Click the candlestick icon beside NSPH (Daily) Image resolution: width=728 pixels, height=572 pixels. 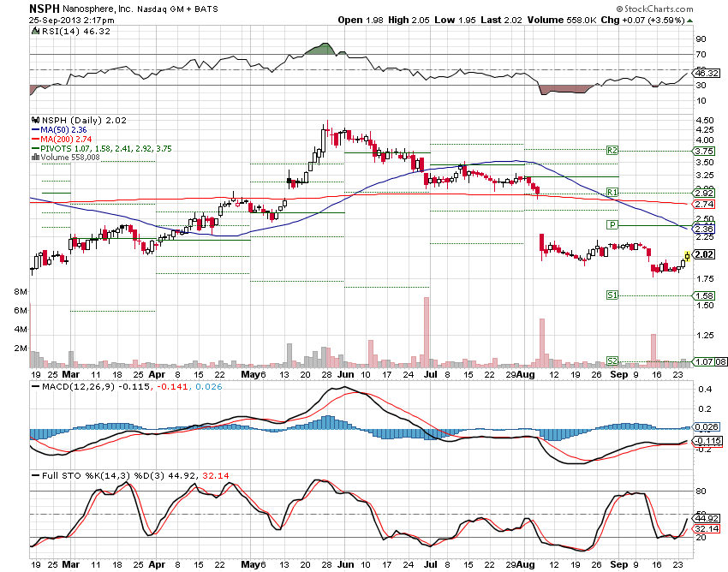pos(35,120)
